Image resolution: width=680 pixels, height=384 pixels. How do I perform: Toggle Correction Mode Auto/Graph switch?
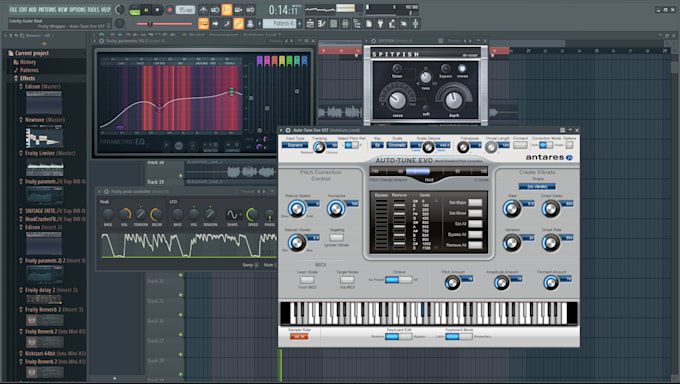(546, 145)
